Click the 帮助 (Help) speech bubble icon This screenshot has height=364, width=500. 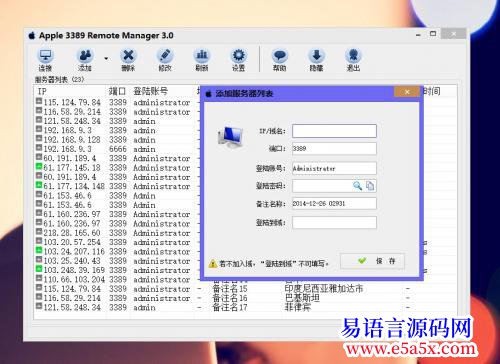280,56
